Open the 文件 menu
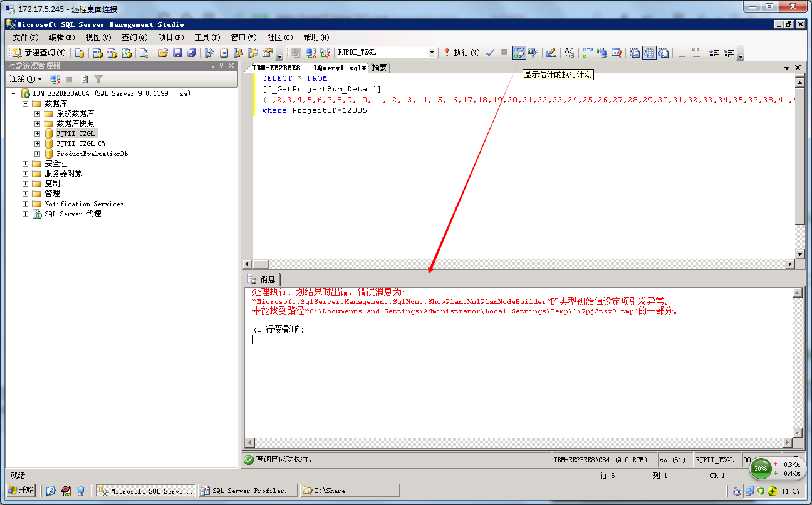This screenshot has width=812, height=505. [x=26, y=37]
